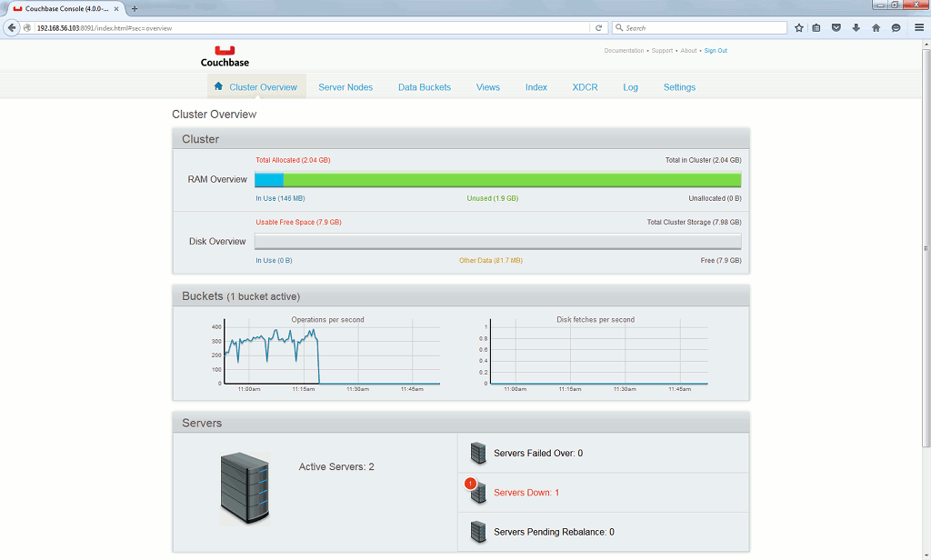
Task: Click the Disk Overview usage bar
Action: (x=497, y=241)
